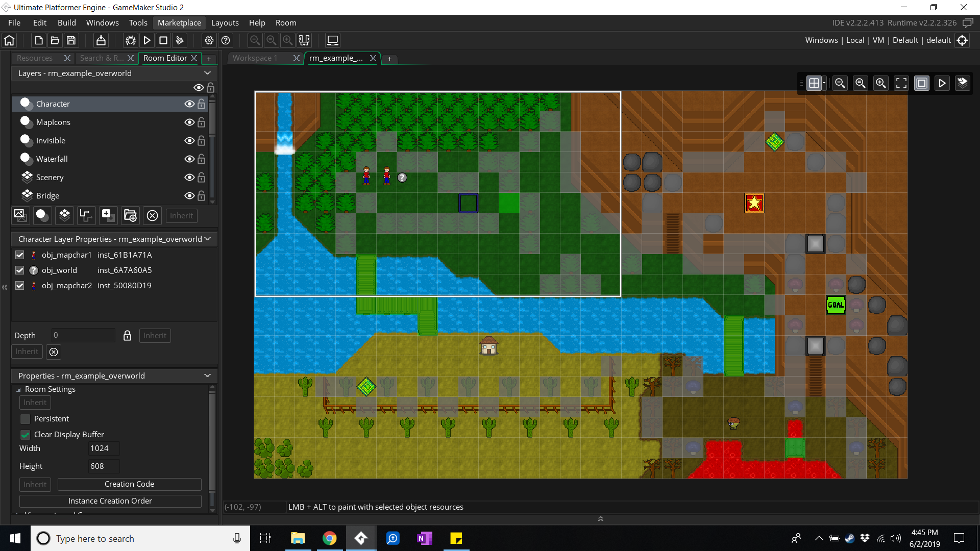Toggle the room grid icon
This screenshot has height=551, width=980.
[814, 83]
